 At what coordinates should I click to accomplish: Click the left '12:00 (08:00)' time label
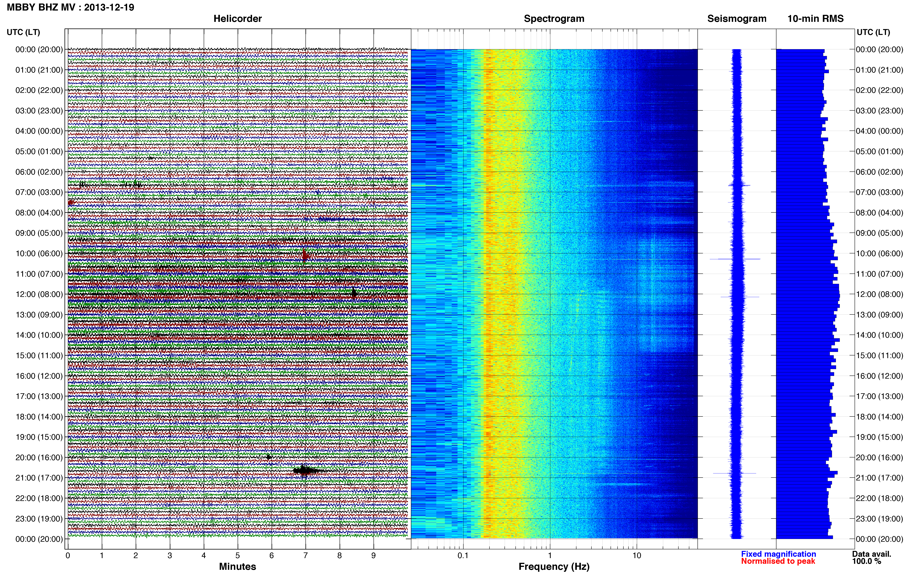(x=39, y=294)
